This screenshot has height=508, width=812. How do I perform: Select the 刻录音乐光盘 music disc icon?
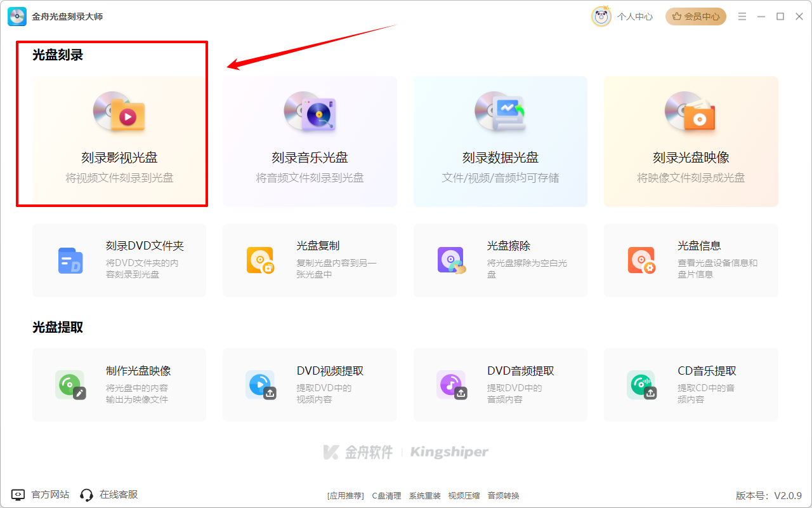point(310,112)
